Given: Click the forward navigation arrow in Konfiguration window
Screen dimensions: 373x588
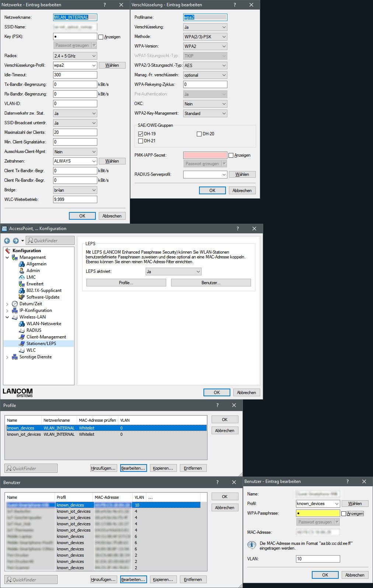Looking at the screenshot, I should [15, 241].
